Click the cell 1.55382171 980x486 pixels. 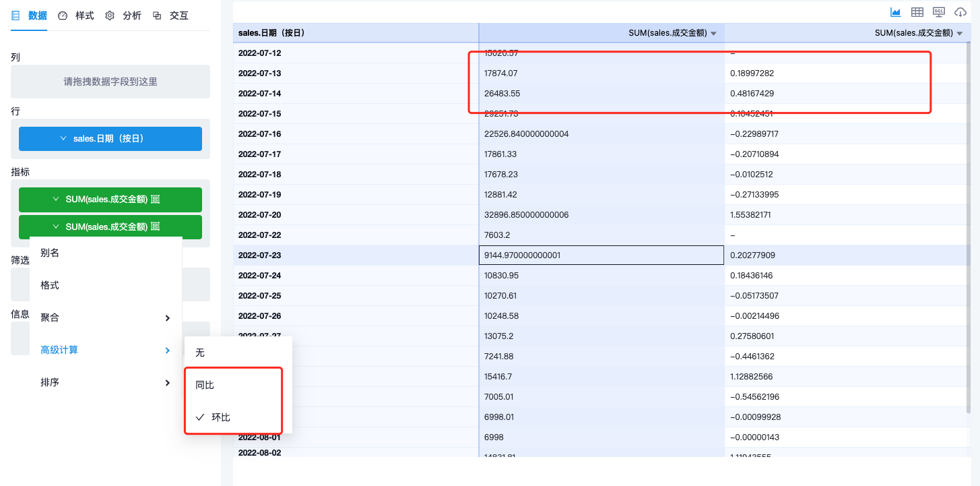tap(848, 215)
